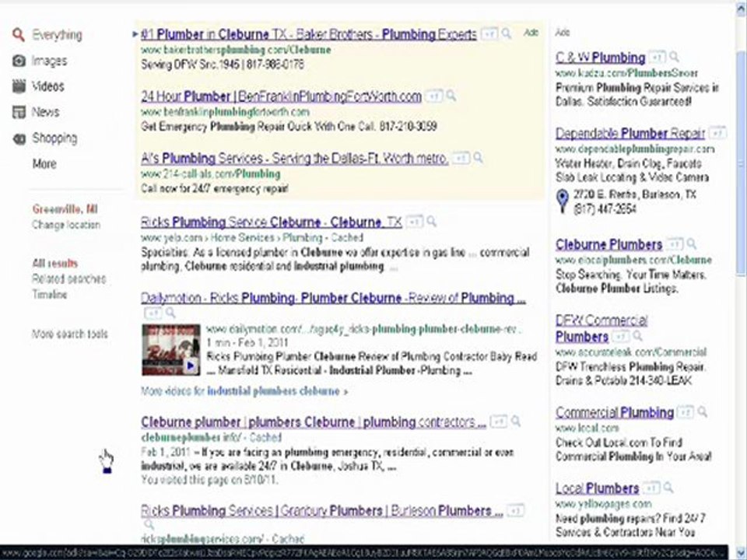Open Cached link of yelp result
The height and width of the screenshot is (560, 747).
pos(347,237)
